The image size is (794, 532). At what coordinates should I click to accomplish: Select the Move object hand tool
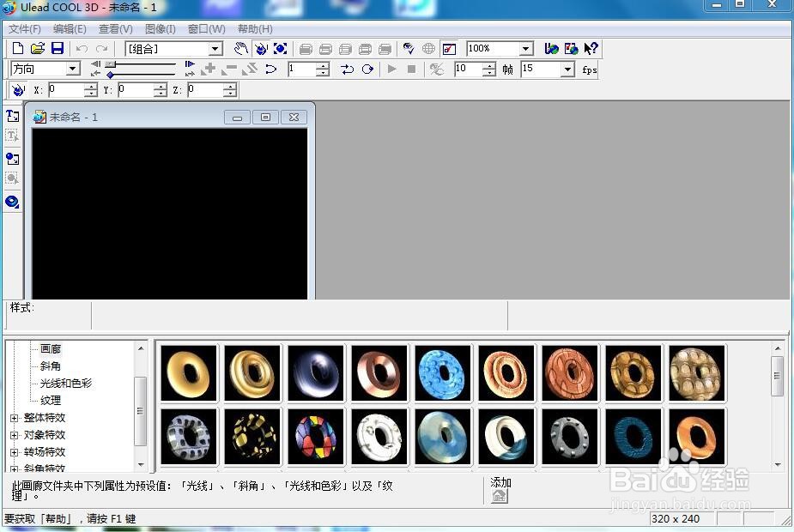coord(241,49)
